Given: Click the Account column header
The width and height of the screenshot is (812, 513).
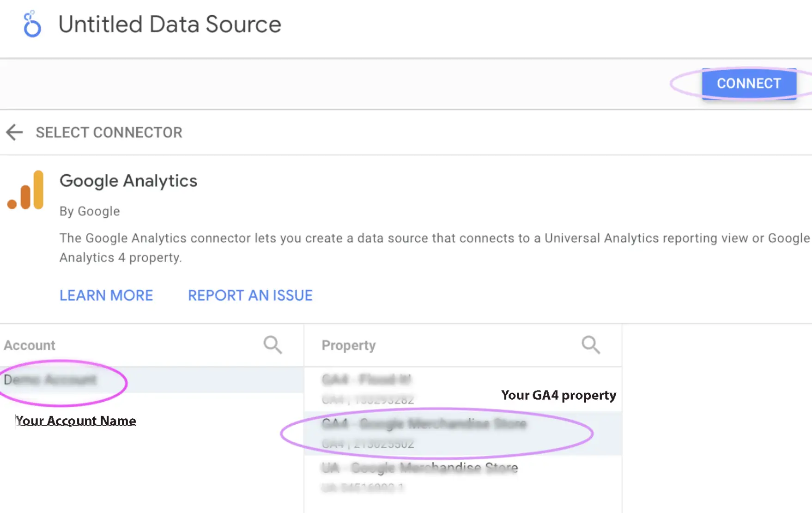Looking at the screenshot, I should (x=30, y=345).
